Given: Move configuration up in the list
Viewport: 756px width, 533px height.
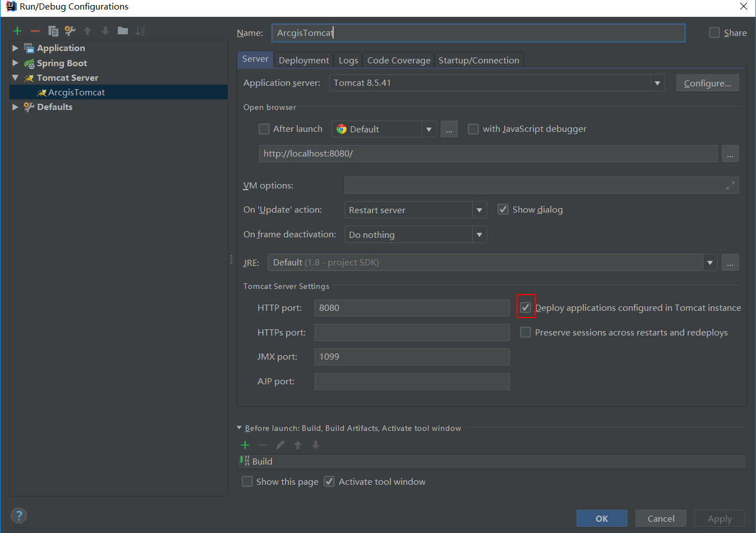Looking at the screenshot, I should 87,31.
